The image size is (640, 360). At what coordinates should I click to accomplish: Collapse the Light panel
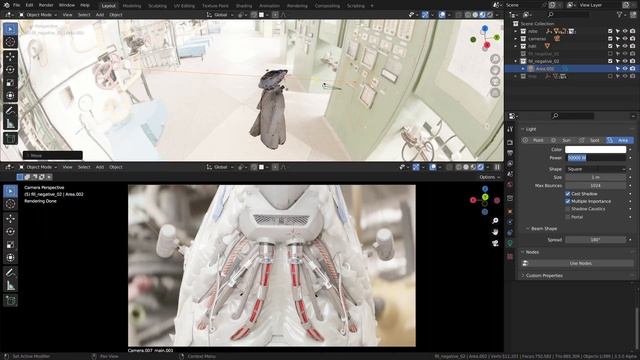pyautogui.click(x=523, y=129)
